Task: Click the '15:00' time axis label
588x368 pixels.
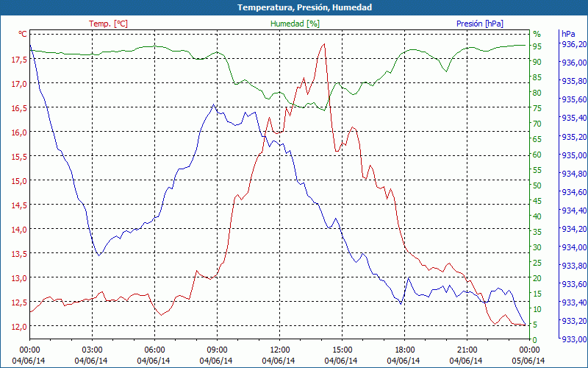Action: (342, 350)
